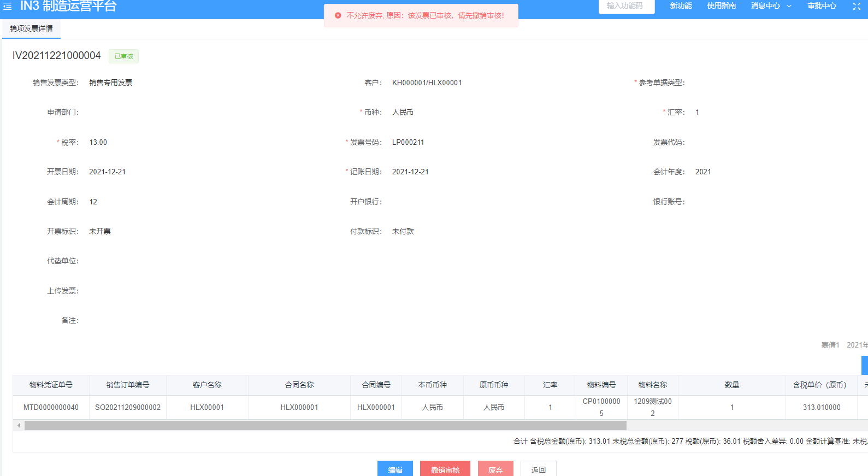This screenshot has width=868, height=476.
Task: Open the 审批中心 link
Action: 822,6
